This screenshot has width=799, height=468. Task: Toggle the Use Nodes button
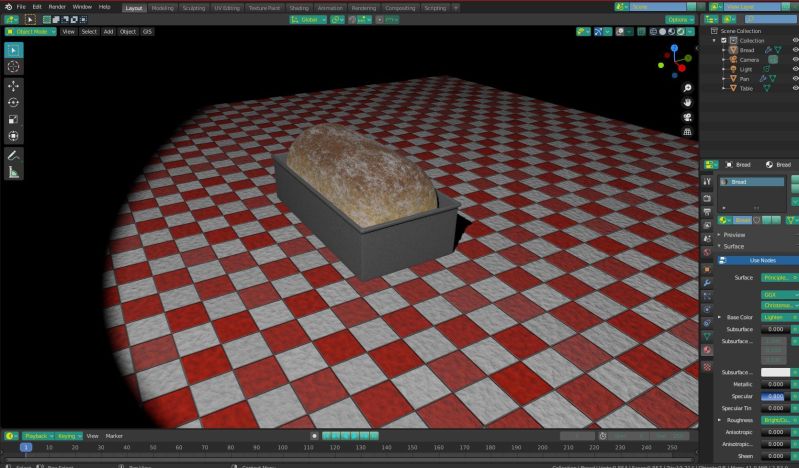pos(758,261)
